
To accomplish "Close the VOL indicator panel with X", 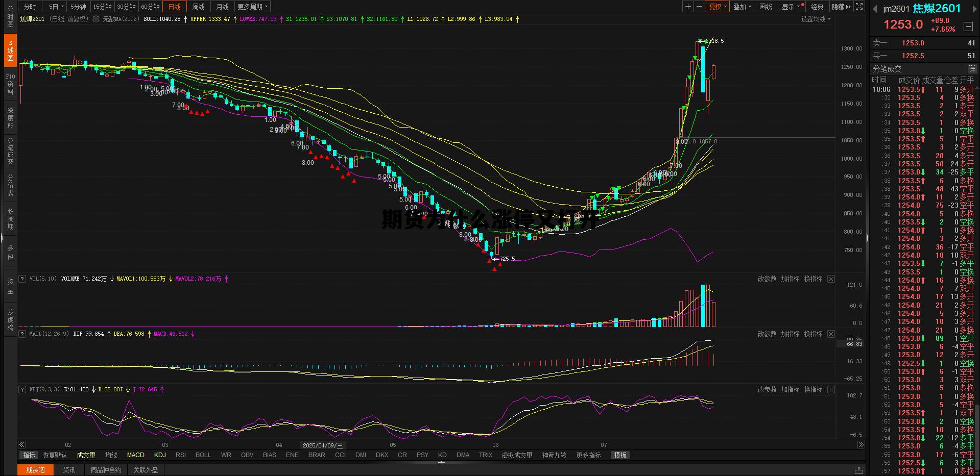I will 831,279.
